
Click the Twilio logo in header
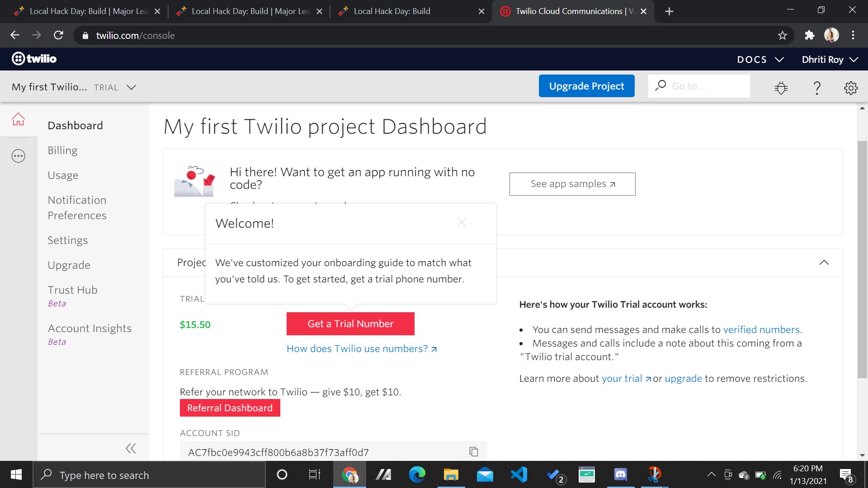34,59
